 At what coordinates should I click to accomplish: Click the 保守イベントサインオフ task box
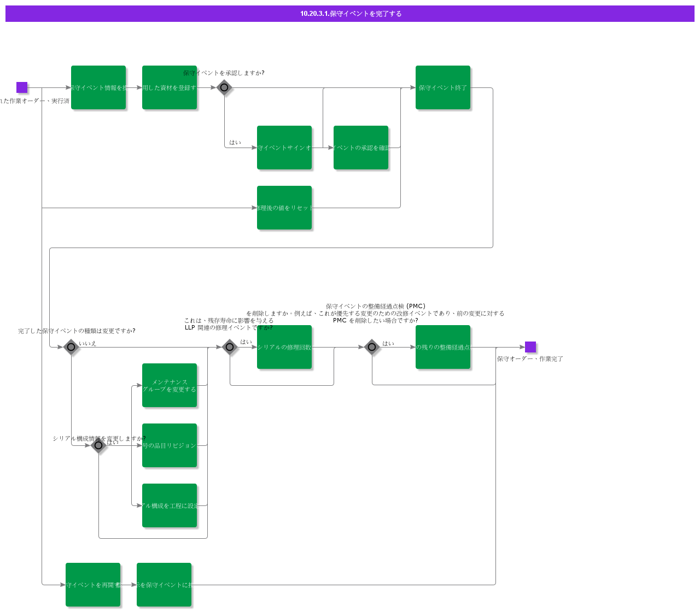284,148
